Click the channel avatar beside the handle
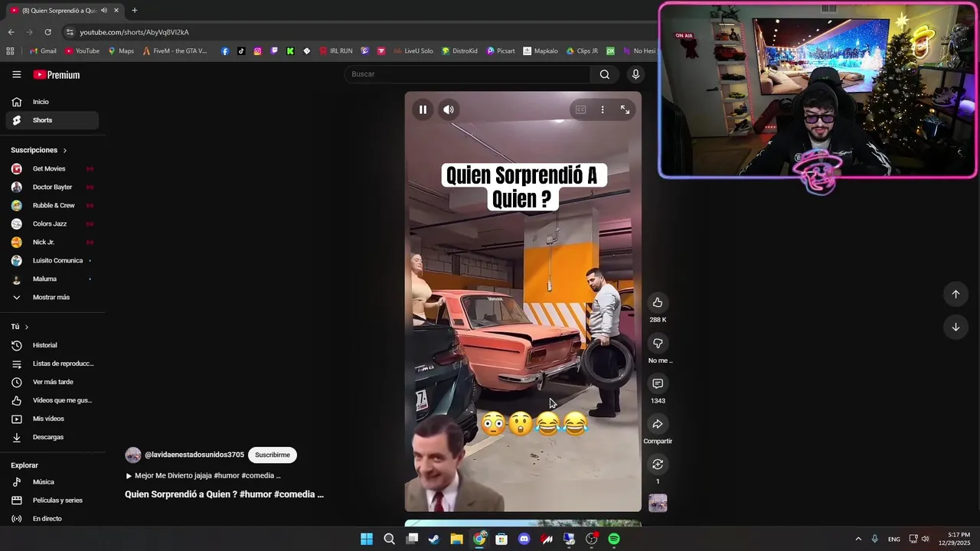Image resolution: width=980 pixels, height=551 pixels. click(x=133, y=455)
